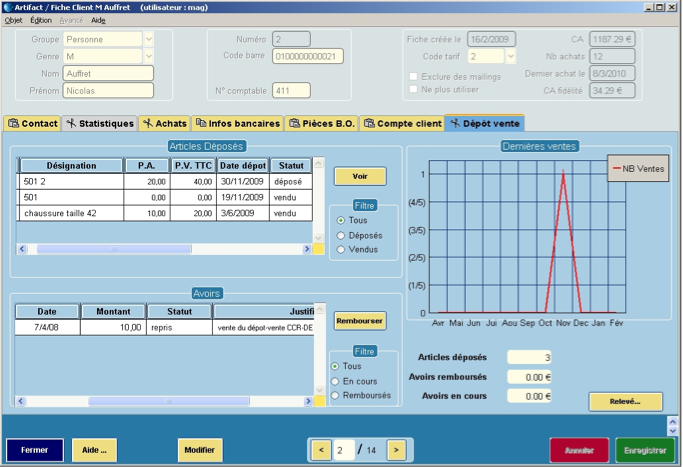Image resolution: width=683 pixels, height=467 pixels.
Task: Select En cours filter option
Action: point(335,381)
